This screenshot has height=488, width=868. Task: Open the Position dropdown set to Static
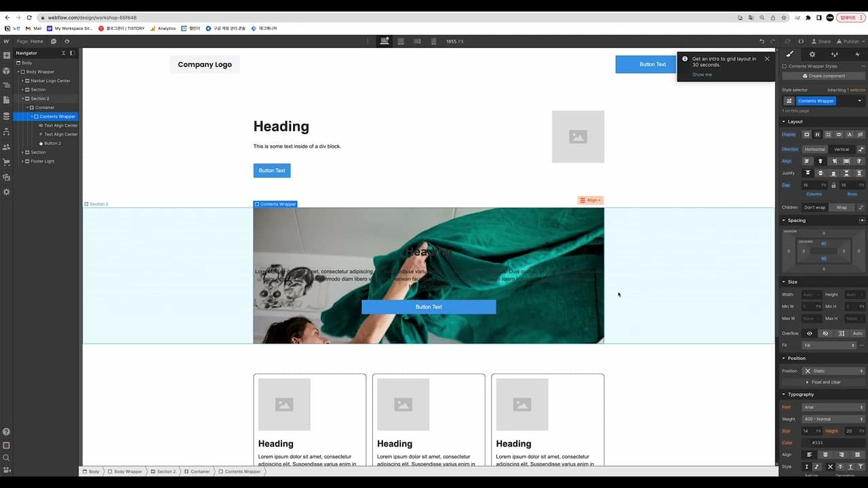click(x=833, y=371)
